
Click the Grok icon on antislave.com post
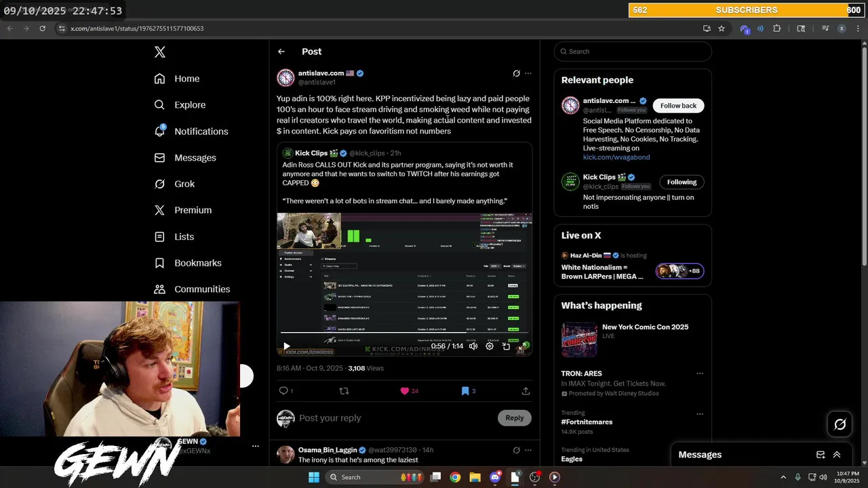516,73
